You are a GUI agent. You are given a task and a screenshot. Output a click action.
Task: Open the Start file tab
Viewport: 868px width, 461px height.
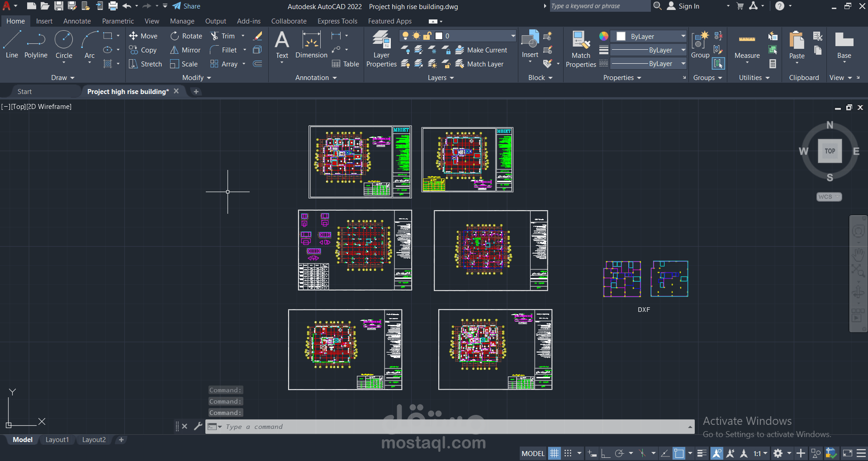[x=24, y=91]
